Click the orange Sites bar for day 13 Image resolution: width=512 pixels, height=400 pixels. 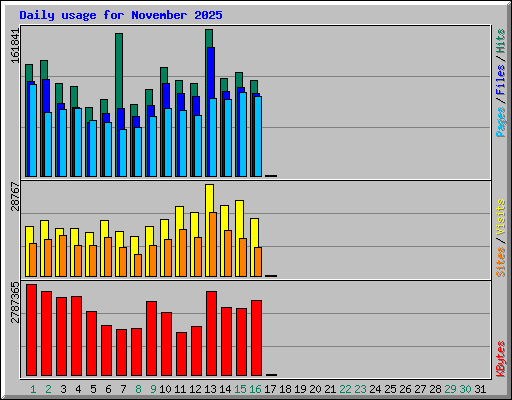coord(213,244)
